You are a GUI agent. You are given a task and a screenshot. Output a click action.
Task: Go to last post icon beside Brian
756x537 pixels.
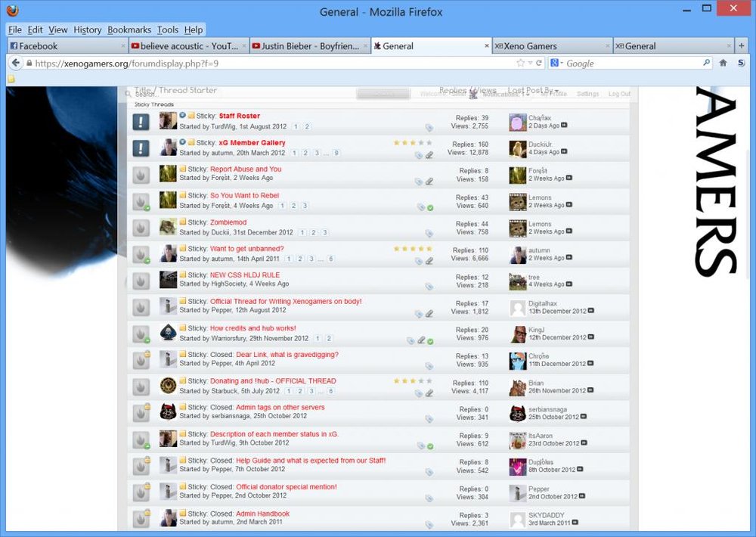[x=590, y=390]
